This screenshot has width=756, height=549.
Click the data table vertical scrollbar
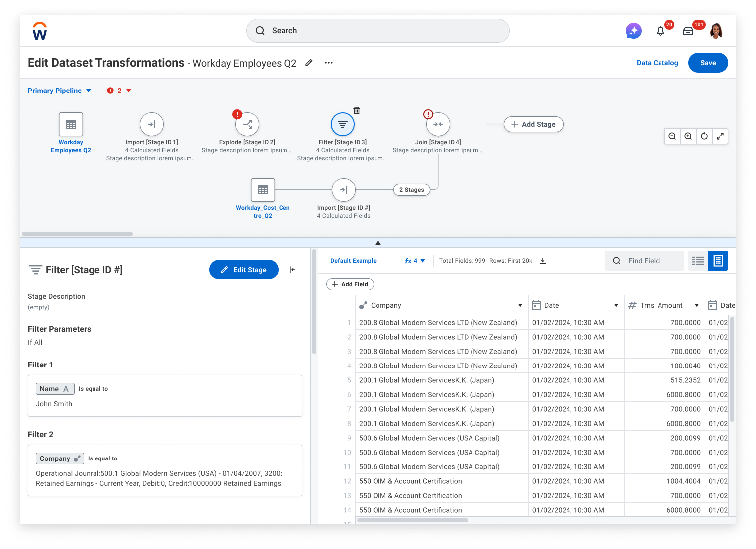point(732,369)
